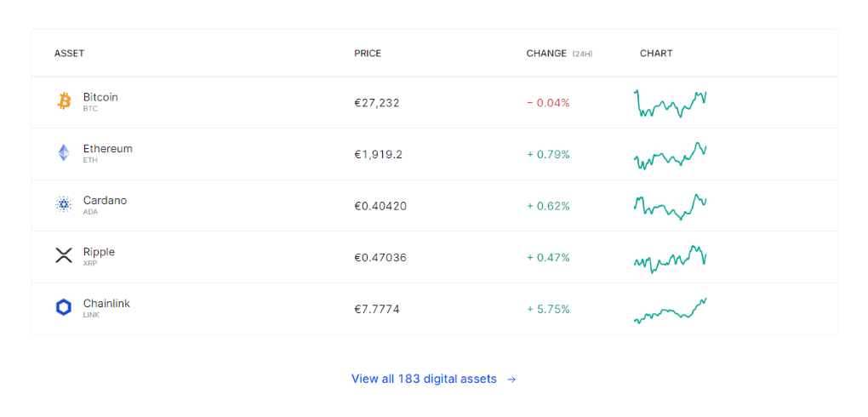This screenshot has width=868, height=417.
Task: Open the Cardano asset name
Action: point(106,200)
